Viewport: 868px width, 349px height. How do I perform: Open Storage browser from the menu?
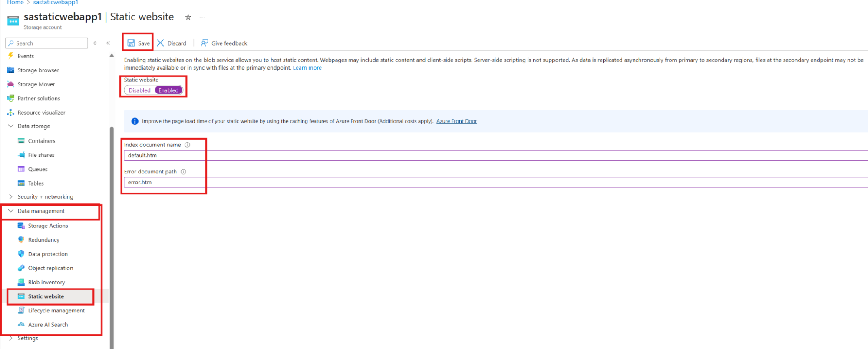pyautogui.click(x=38, y=70)
